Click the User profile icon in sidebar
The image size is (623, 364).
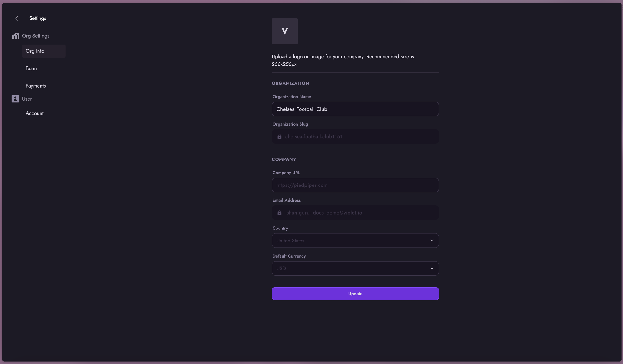15,99
